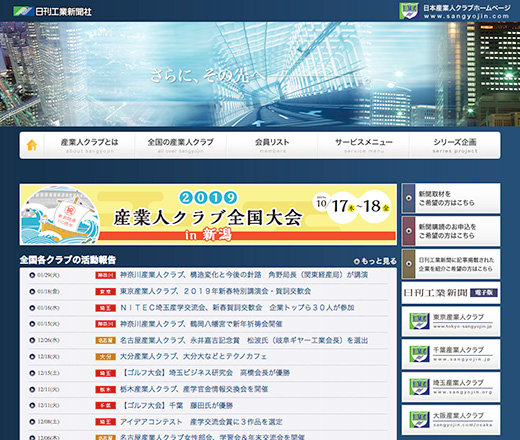Click bullet icon of 12/15 news row
The width and height of the screenshot is (520, 440).
[32, 373]
